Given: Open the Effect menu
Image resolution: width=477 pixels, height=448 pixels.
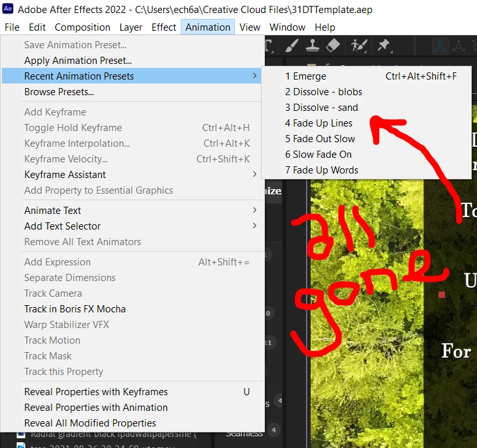Looking at the screenshot, I should coord(164,27).
